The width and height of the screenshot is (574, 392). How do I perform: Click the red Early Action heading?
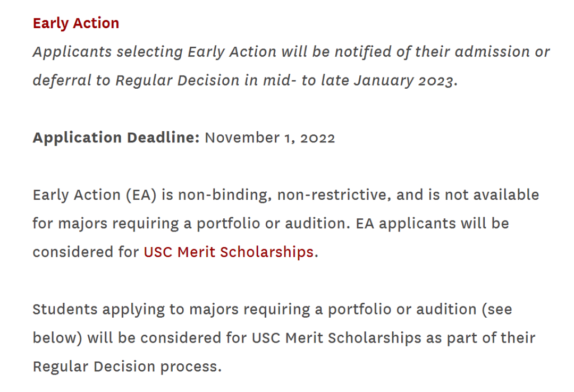[x=76, y=23]
